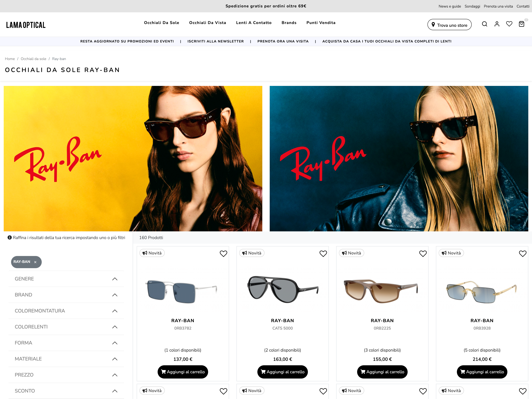
Task: Click the 160 Prodotti count
Action: pos(151,238)
